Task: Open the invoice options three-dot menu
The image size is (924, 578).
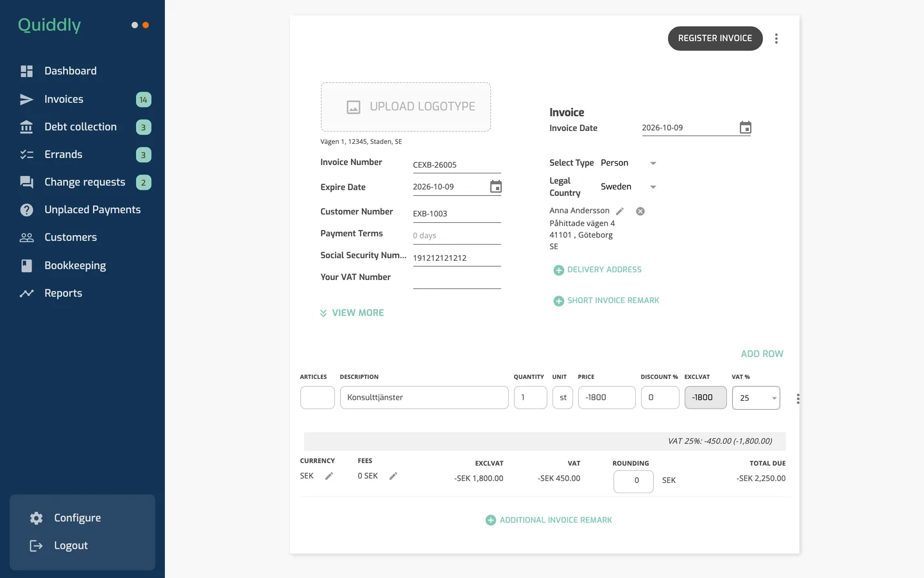Action: pos(776,39)
